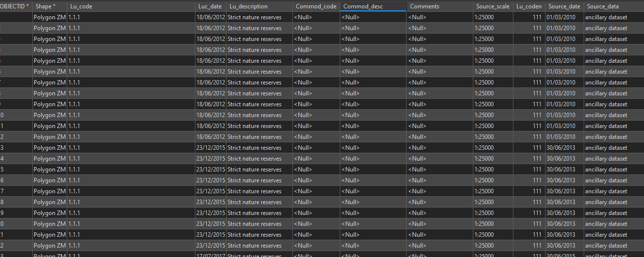The height and width of the screenshot is (257, 644).
Task: Select 'ancillary dataset' in first 30/06/2013 row
Action: click(x=614, y=148)
